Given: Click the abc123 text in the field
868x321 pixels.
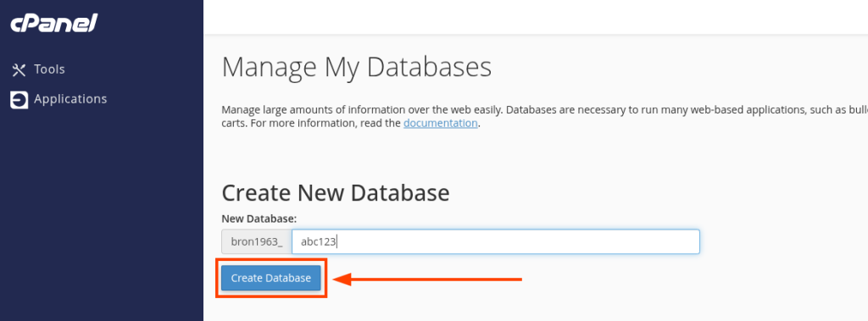Looking at the screenshot, I should [x=319, y=242].
